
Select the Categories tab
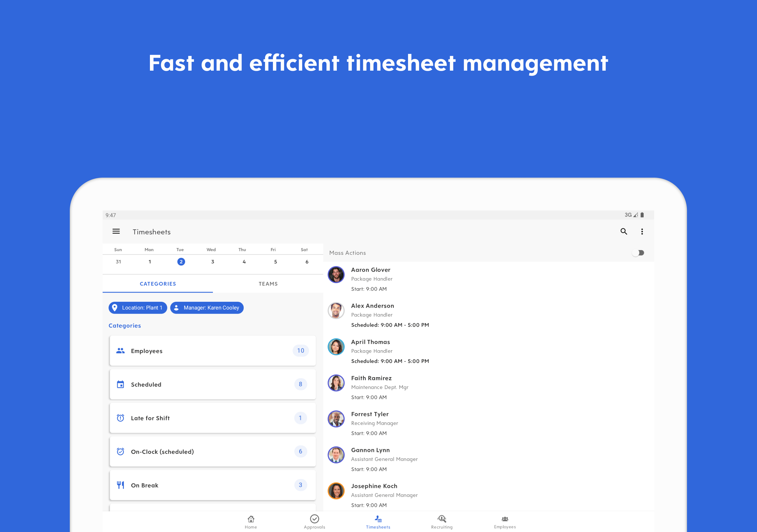tap(158, 284)
